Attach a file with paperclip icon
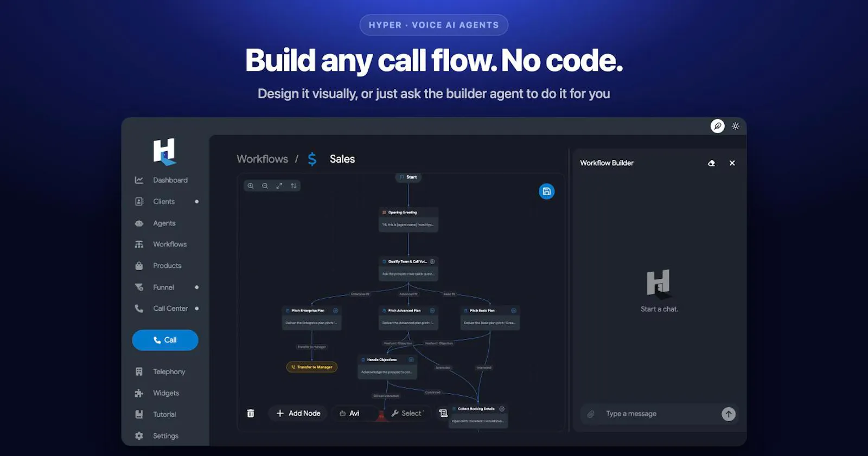The height and width of the screenshot is (456, 868). pos(591,414)
